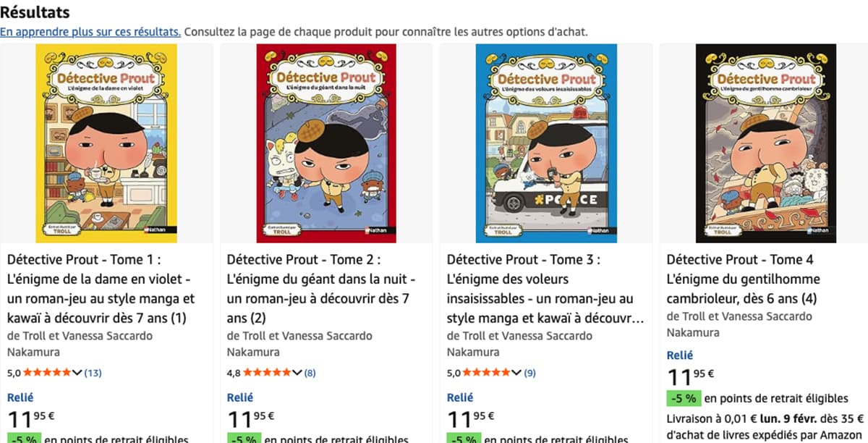868x443 pixels.
Task: Open 'En apprendre plus sur ces résultats' link
Action: (90, 32)
